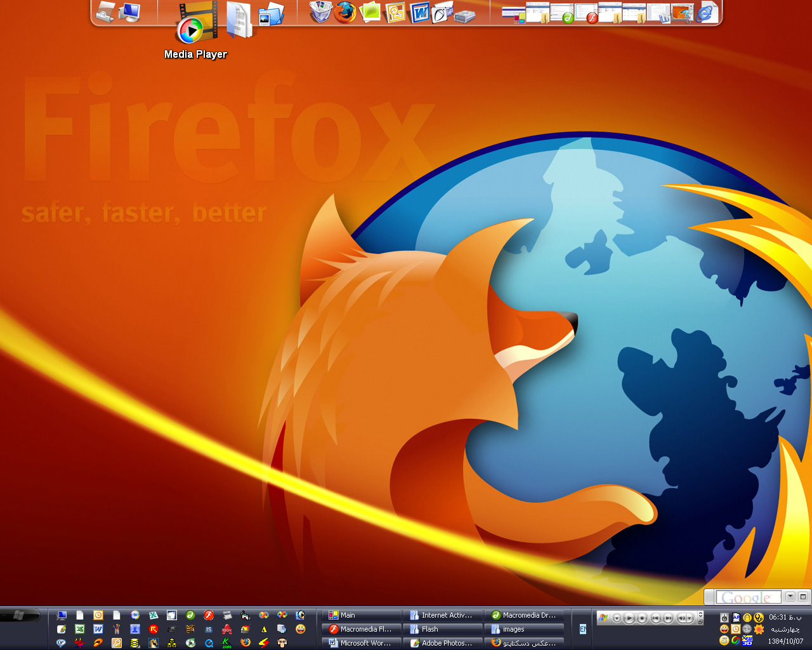Click the system clock showing 06:31
The image size is (812, 650).
(785, 617)
